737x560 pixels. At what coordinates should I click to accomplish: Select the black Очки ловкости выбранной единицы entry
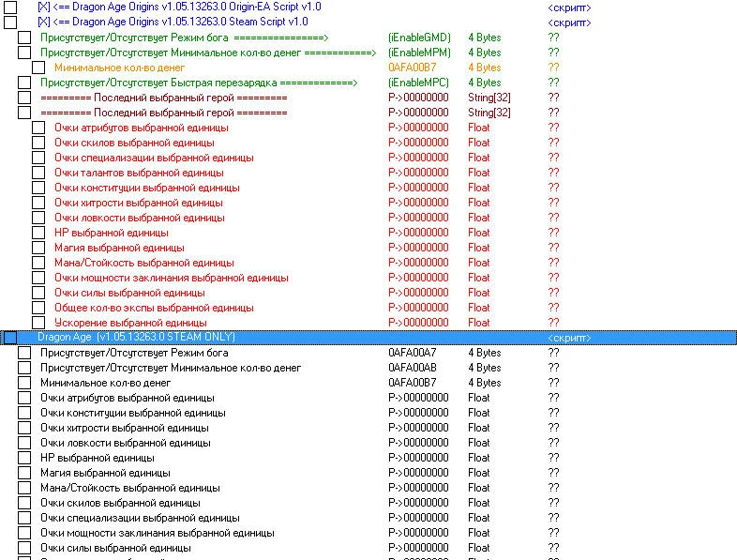click(126, 443)
